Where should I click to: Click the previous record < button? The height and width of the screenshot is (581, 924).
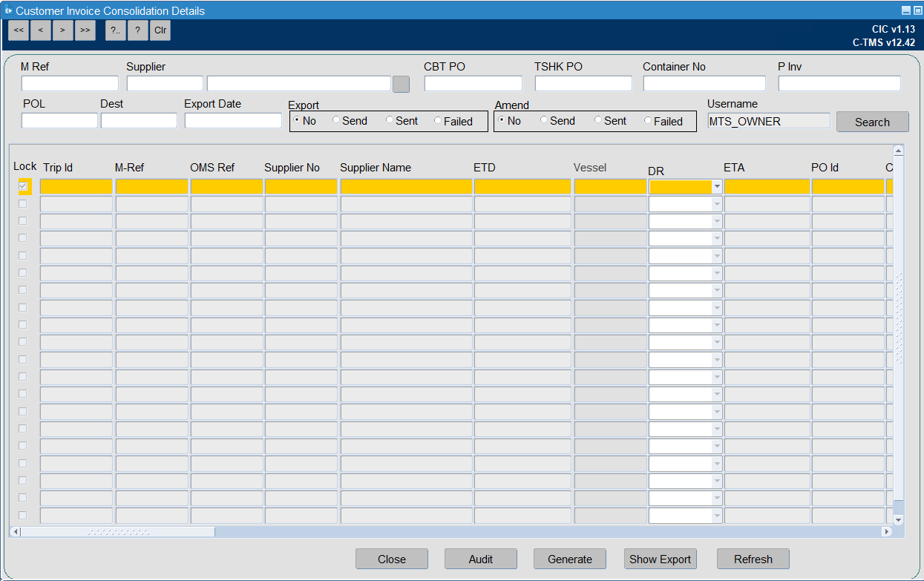(41, 30)
